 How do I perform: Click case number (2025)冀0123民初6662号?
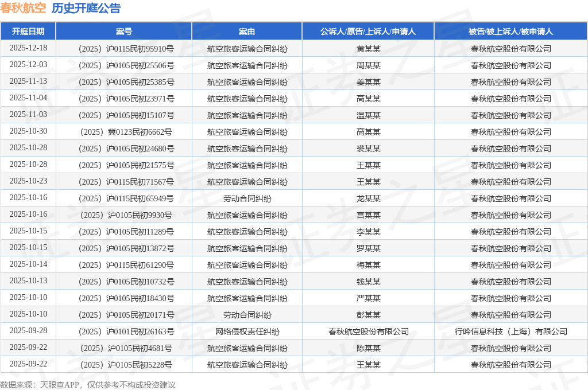tap(126, 132)
